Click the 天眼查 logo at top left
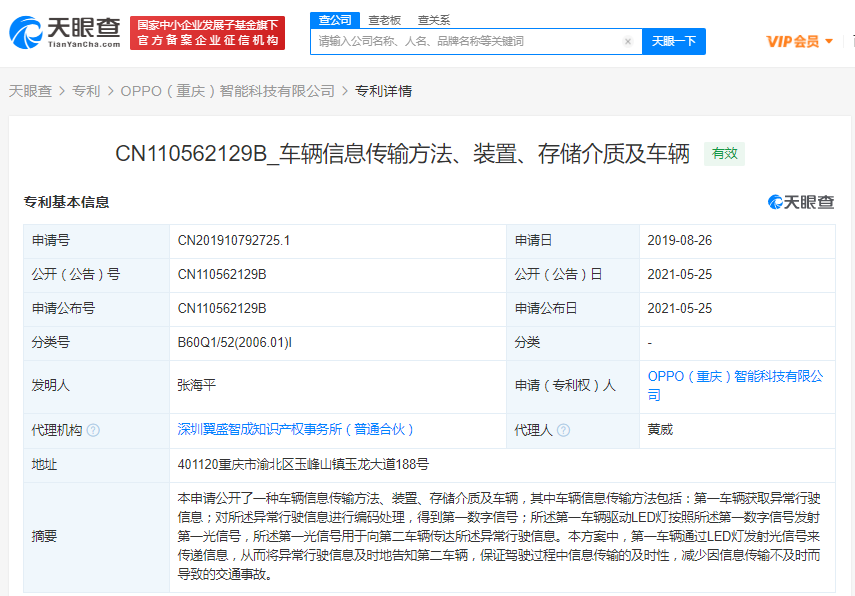The image size is (855, 596). click(63, 31)
